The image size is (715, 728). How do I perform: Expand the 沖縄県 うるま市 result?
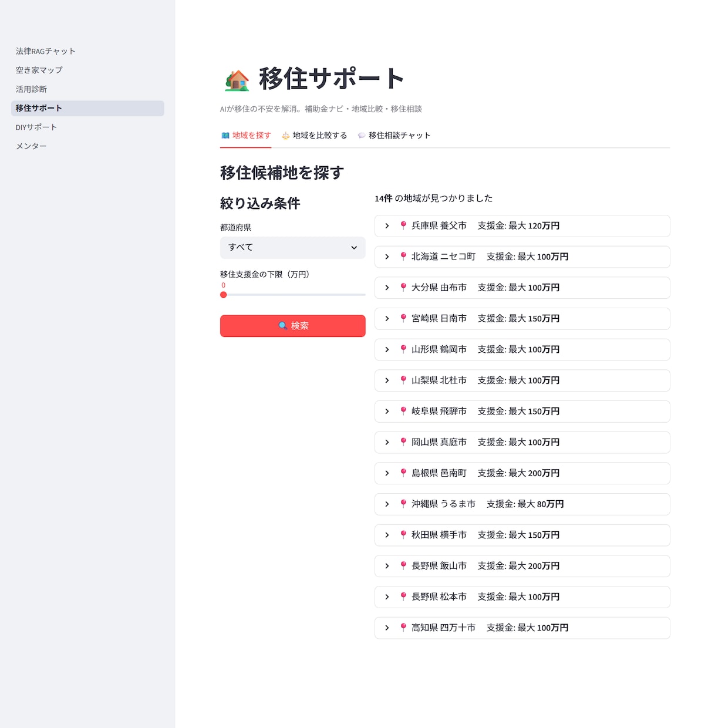522,504
